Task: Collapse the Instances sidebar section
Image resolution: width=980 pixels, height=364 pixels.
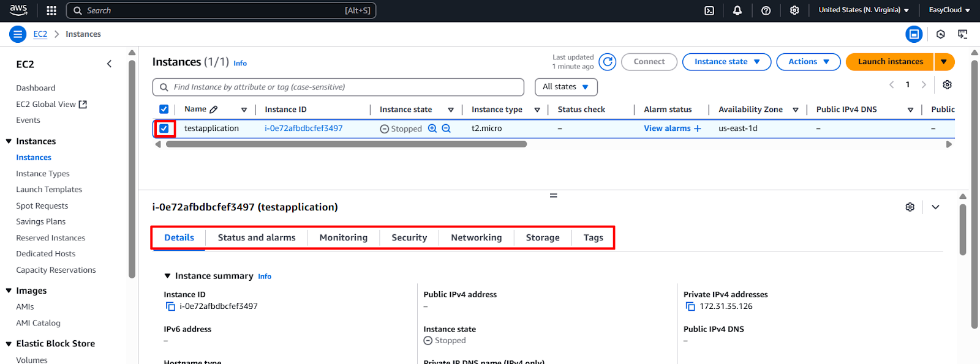Action: (x=9, y=141)
